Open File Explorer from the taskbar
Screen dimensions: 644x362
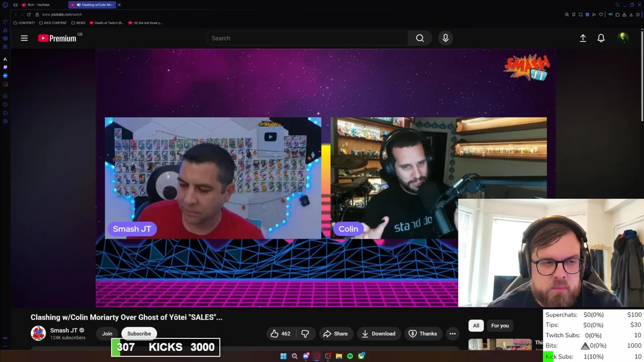339,356
